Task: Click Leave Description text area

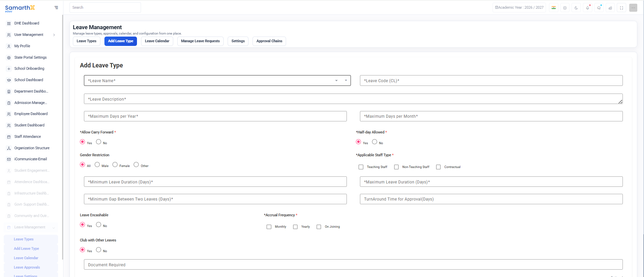Action: click(353, 99)
